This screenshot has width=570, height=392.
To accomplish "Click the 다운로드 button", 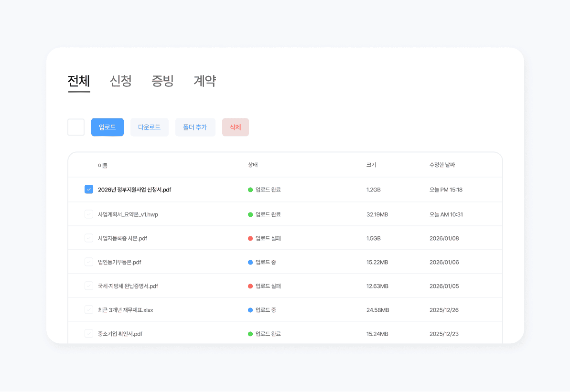I will pyautogui.click(x=149, y=127).
